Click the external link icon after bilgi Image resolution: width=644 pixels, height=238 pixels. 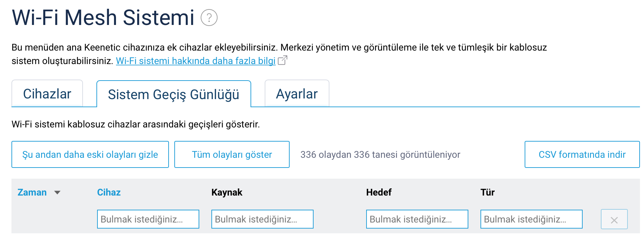click(x=282, y=60)
